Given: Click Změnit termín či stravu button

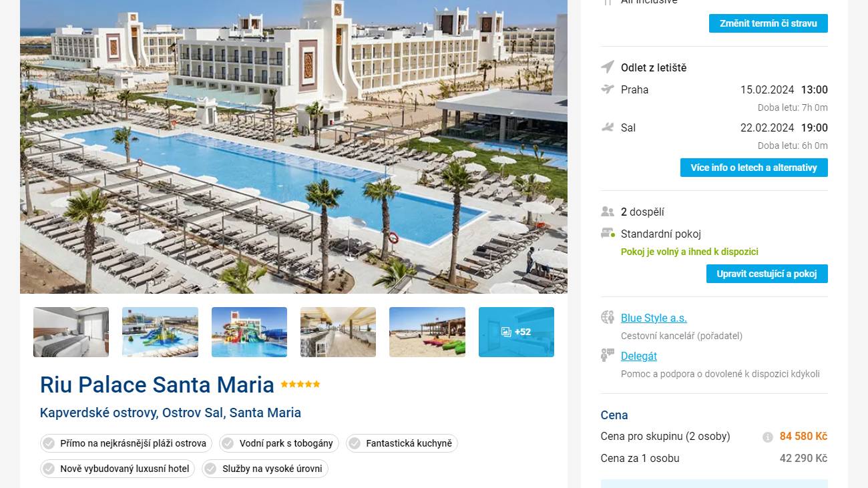Looking at the screenshot, I should point(769,23).
